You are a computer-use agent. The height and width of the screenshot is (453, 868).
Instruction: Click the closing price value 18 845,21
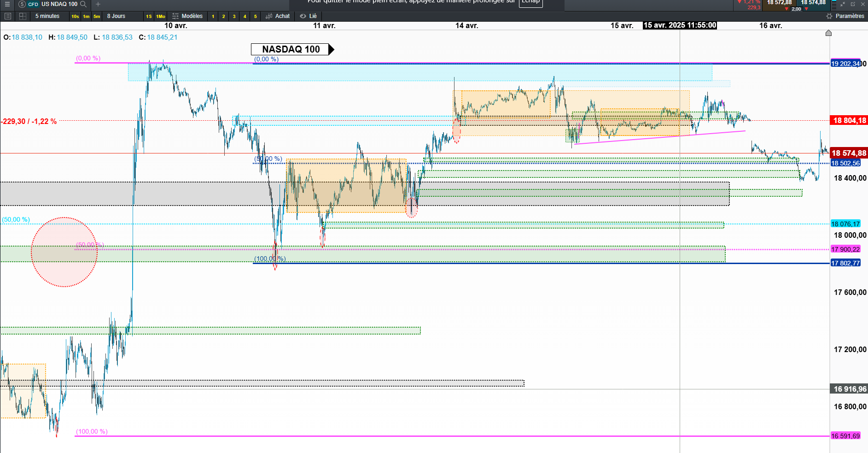(162, 37)
